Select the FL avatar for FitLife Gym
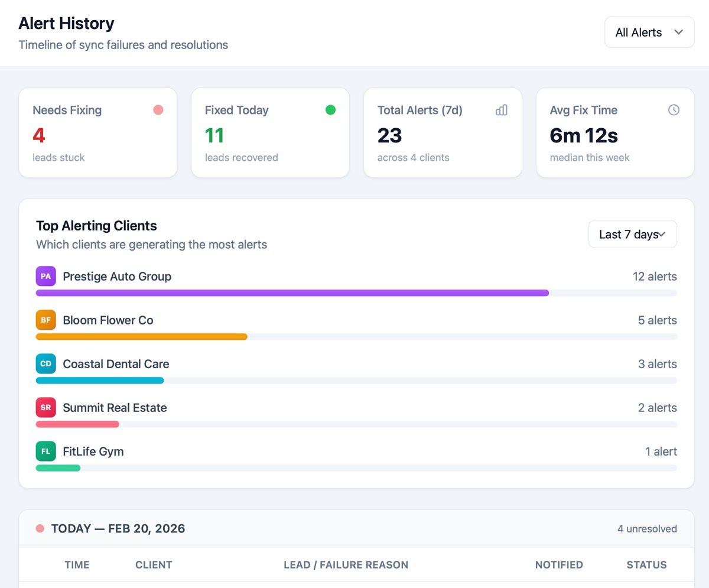 (x=45, y=451)
